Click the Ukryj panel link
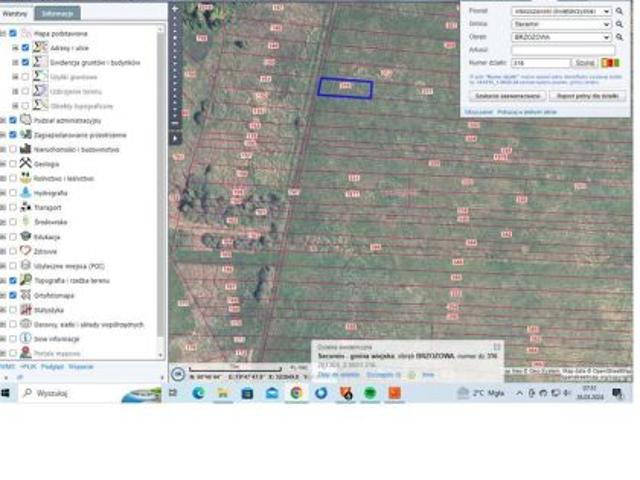640x480 pixels. (x=479, y=112)
